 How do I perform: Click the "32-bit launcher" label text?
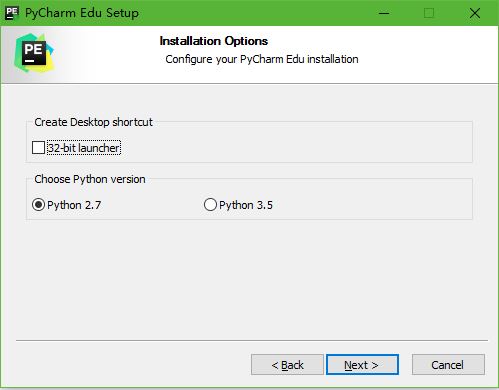84,148
